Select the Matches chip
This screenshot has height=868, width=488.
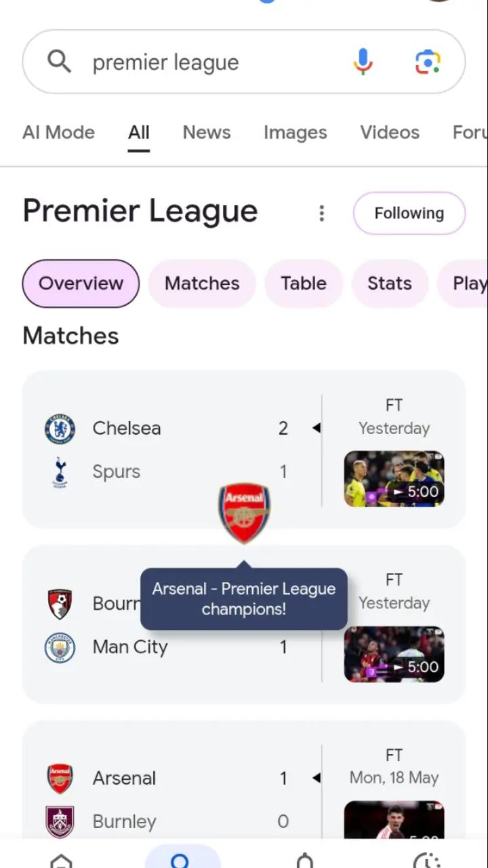pyautogui.click(x=202, y=283)
